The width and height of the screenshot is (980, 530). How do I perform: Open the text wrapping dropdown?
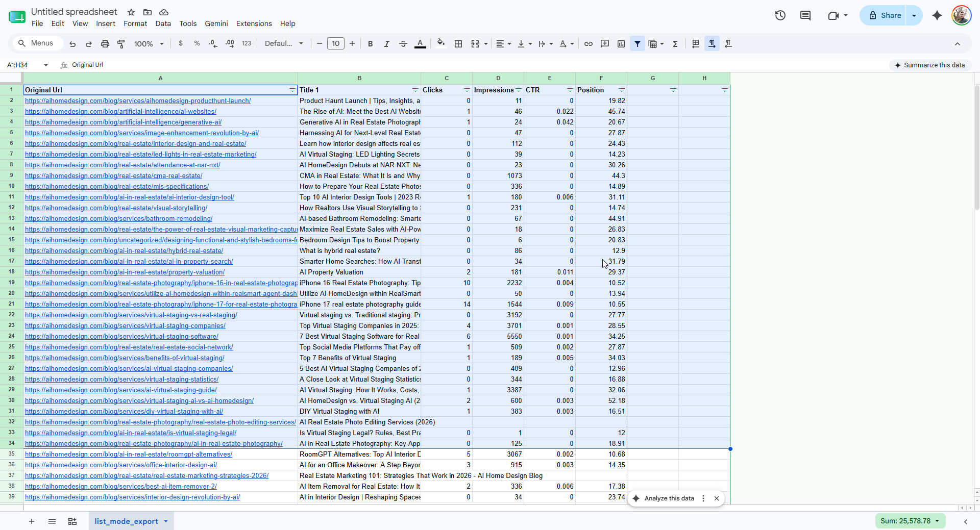pos(546,44)
